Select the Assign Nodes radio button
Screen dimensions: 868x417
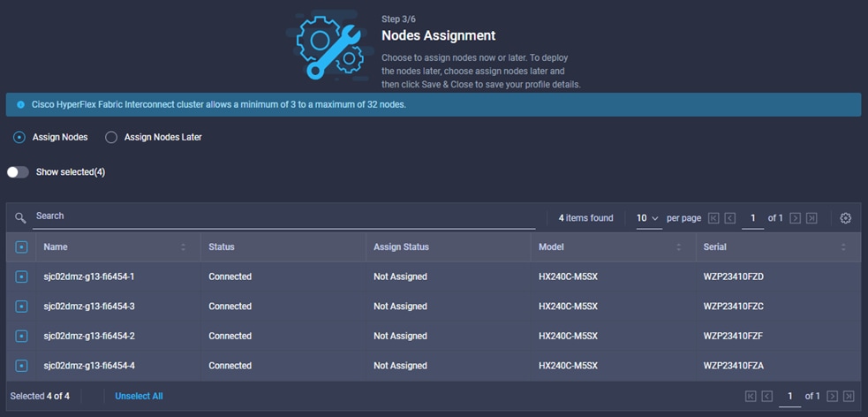point(19,137)
